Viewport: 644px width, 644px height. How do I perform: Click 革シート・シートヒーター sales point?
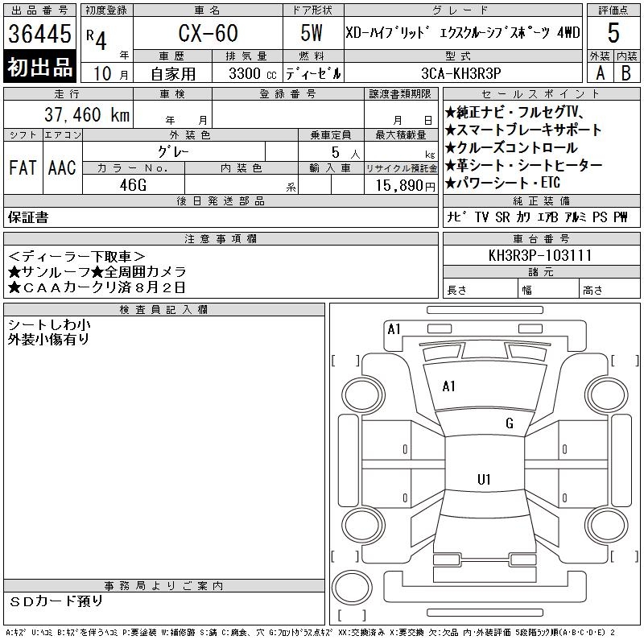pyautogui.click(x=524, y=165)
